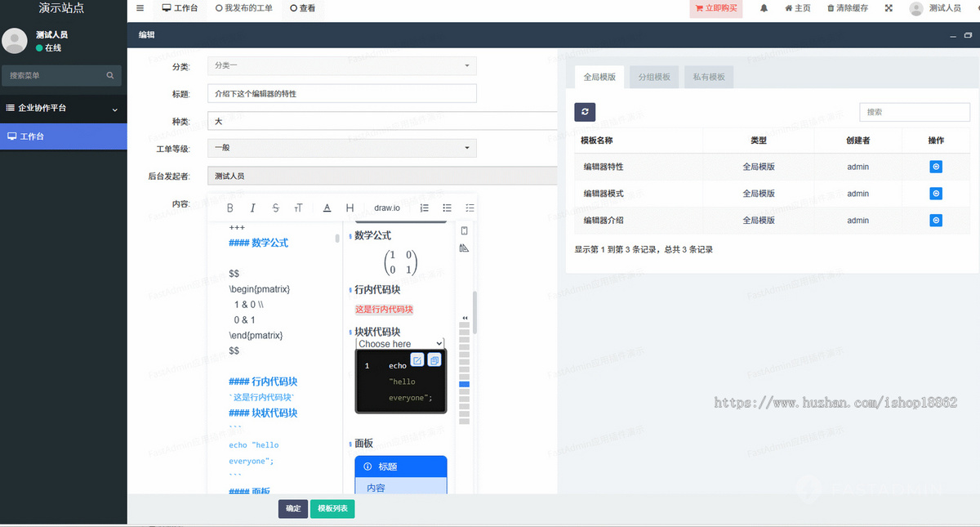Image resolution: width=980 pixels, height=527 pixels.
Task: Open the 测试人员 user menu in top bar
Action: coord(936,8)
